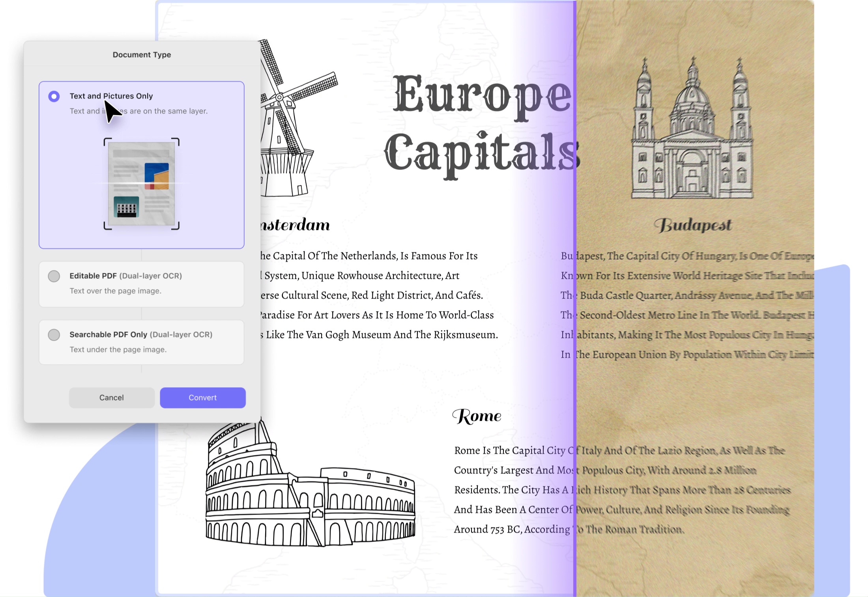Click the blue image in the preview thumbnail
This screenshot has width=868, height=597.
(157, 176)
